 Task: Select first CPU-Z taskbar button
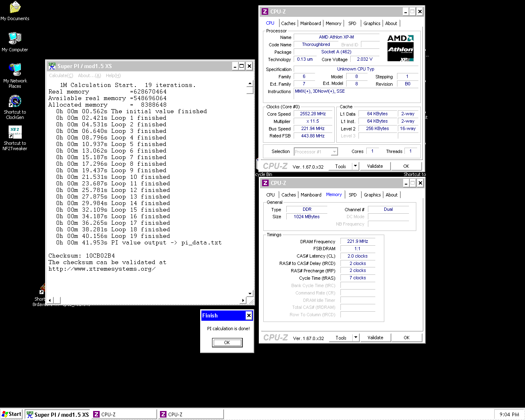click(124, 414)
